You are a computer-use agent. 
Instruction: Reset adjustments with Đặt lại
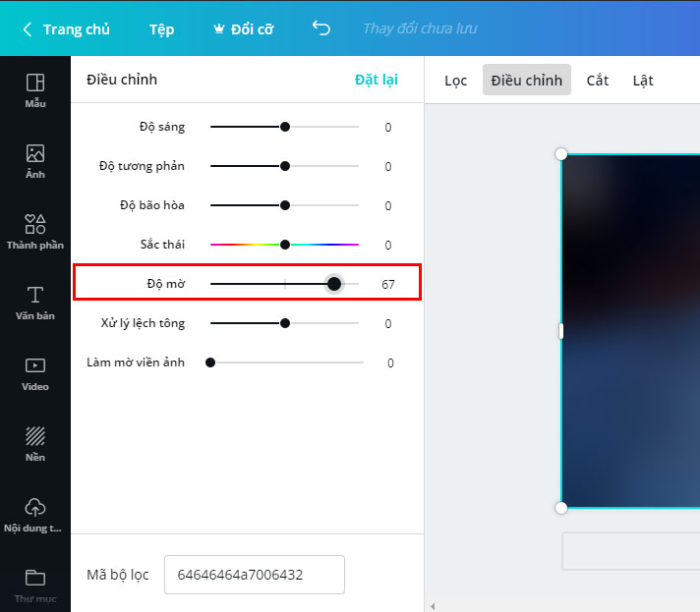[x=376, y=80]
